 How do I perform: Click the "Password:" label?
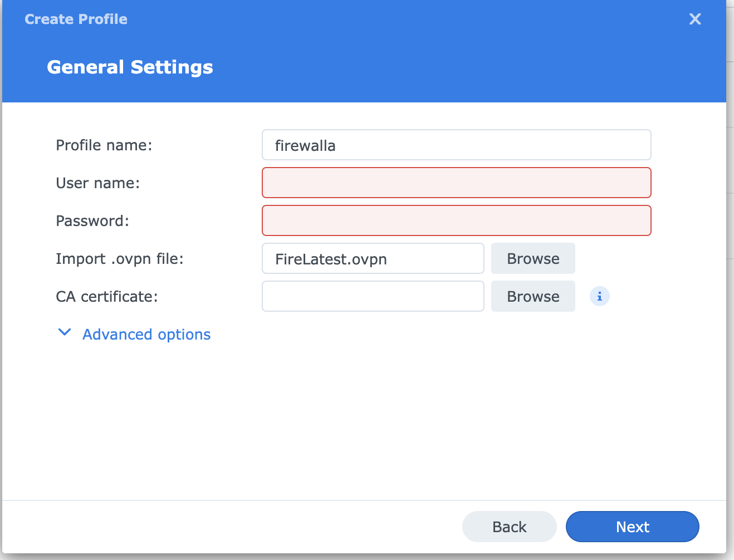(92, 221)
